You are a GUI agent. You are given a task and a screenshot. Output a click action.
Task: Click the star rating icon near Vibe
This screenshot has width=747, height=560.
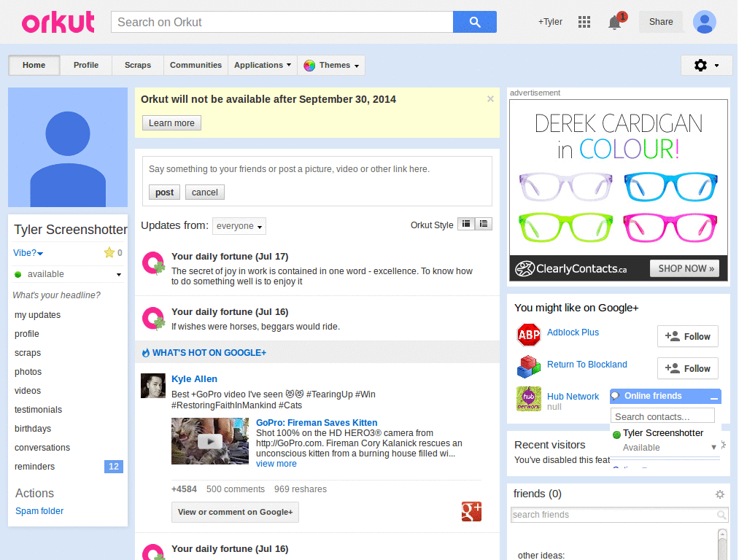[x=109, y=253]
